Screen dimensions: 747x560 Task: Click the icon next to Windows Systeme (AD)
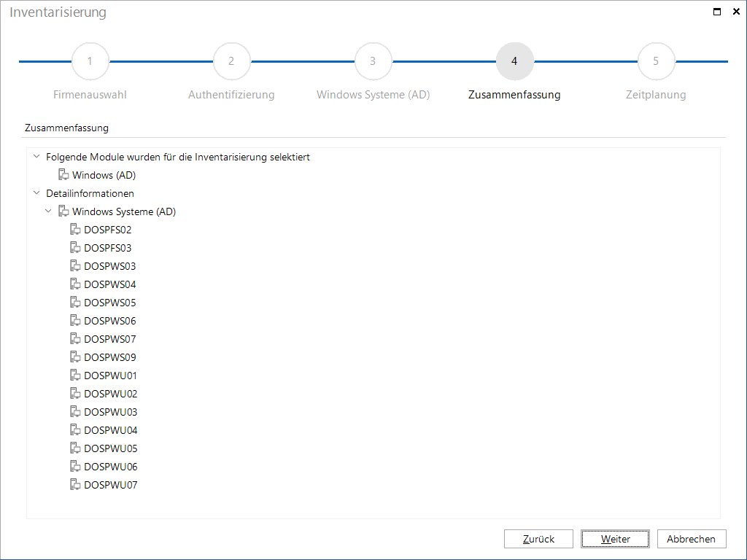tap(63, 211)
